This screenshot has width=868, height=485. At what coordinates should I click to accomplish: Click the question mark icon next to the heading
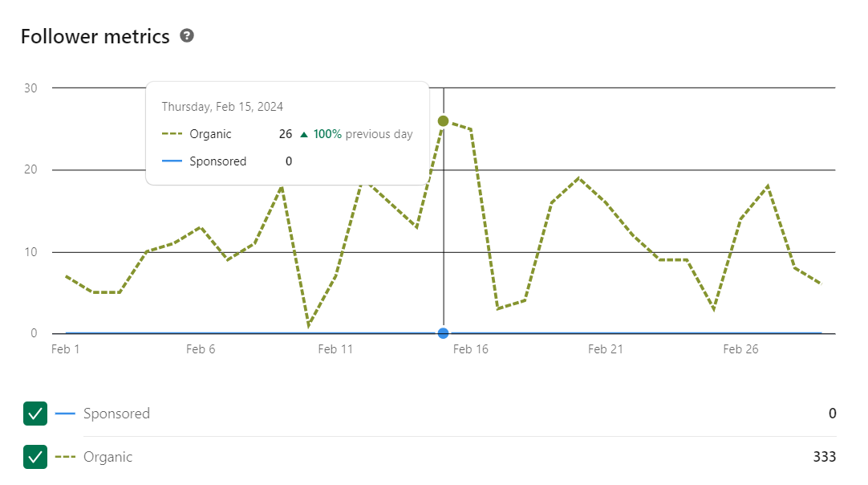tap(186, 35)
